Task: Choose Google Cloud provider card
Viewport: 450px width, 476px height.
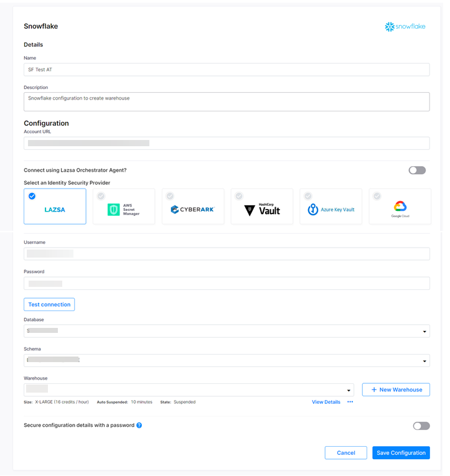Action: pos(400,208)
